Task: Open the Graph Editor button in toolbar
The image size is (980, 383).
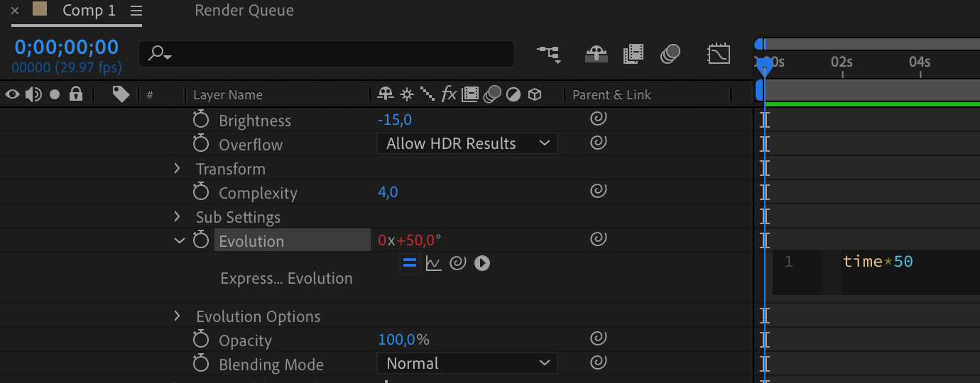Action: [719, 54]
